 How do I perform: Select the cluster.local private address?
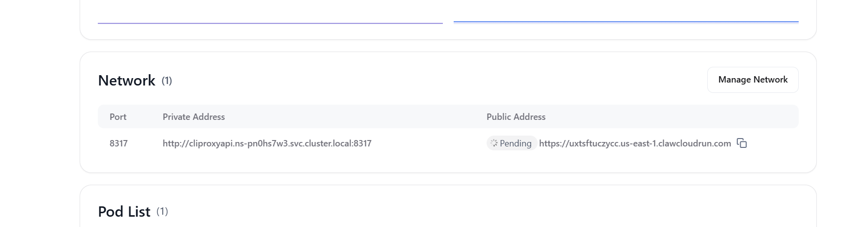click(267, 143)
